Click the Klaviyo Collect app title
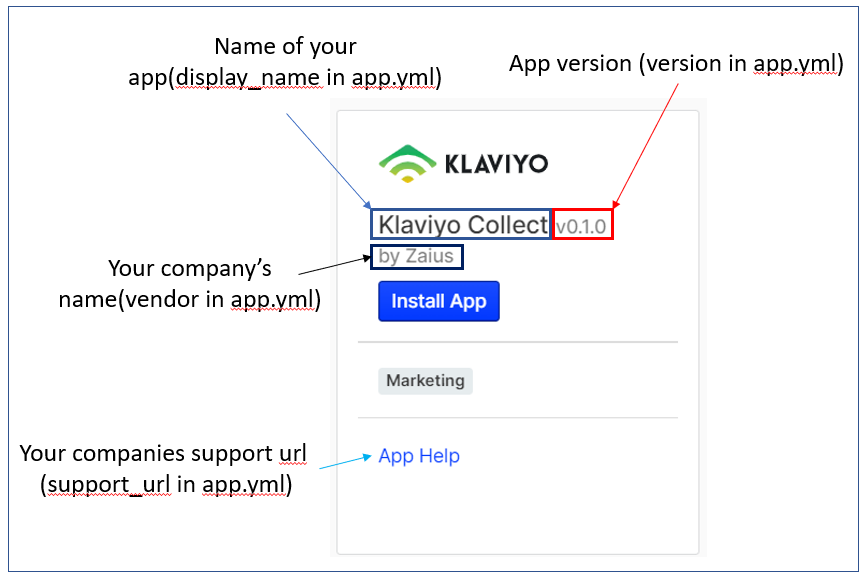This screenshot has width=867, height=579. tap(463, 225)
